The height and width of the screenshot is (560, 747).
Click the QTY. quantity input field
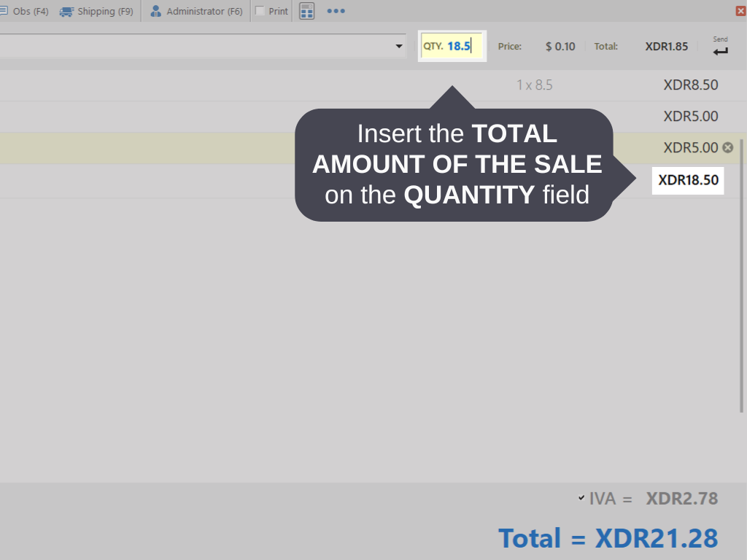click(x=452, y=46)
